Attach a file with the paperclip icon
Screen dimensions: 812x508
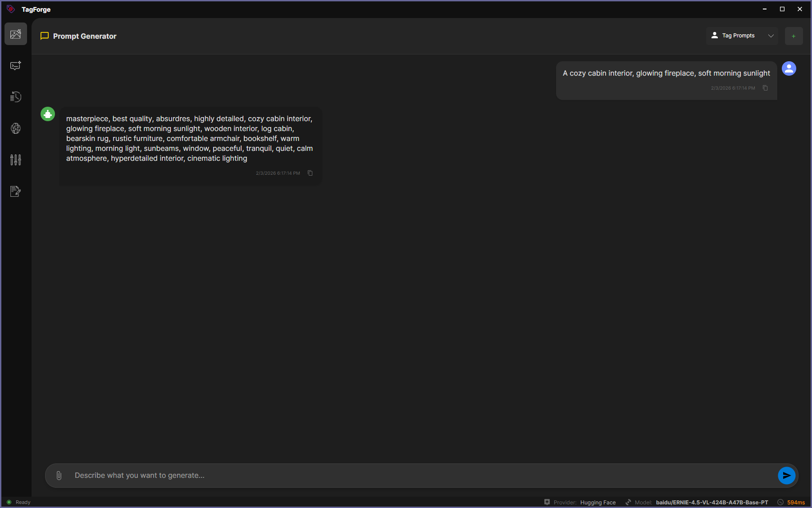point(59,475)
